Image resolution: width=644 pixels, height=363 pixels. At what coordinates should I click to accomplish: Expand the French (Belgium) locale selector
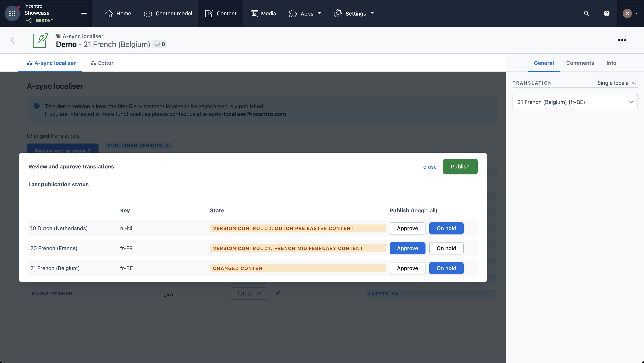[575, 102]
